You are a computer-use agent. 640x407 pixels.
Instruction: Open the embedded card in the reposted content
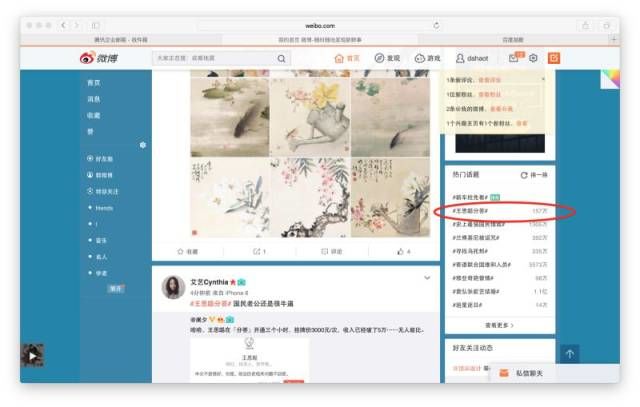pos(249,359)
